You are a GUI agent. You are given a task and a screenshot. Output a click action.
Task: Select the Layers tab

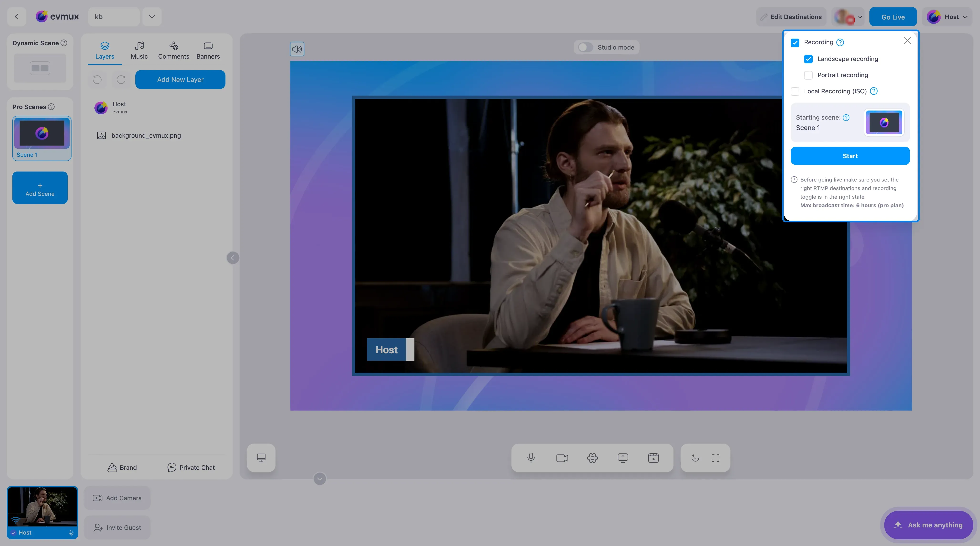tap(105, 51)
